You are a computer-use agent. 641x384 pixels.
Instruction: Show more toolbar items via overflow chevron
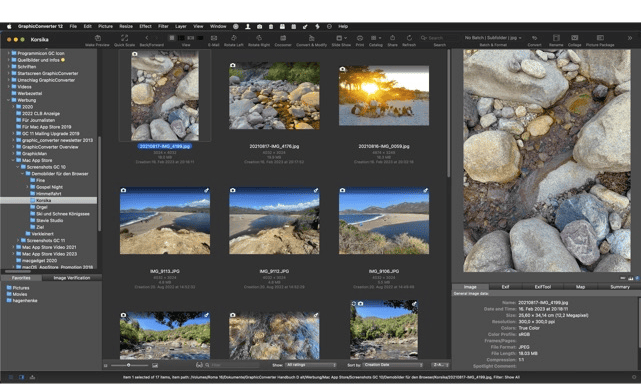[x=630, y=38]
